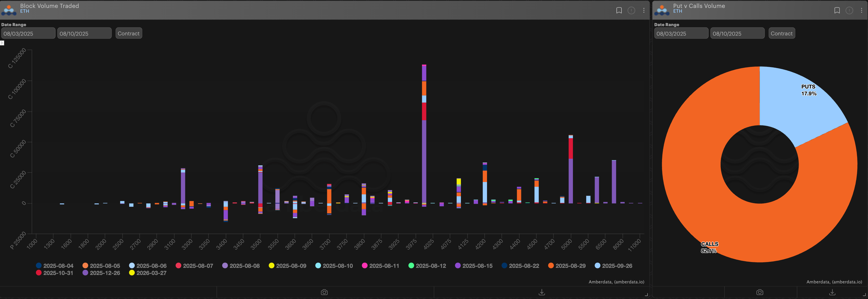Bookmark the Block Volume Traded chart
The height and width of the screenshot is (299, 868).
[619, 11]
